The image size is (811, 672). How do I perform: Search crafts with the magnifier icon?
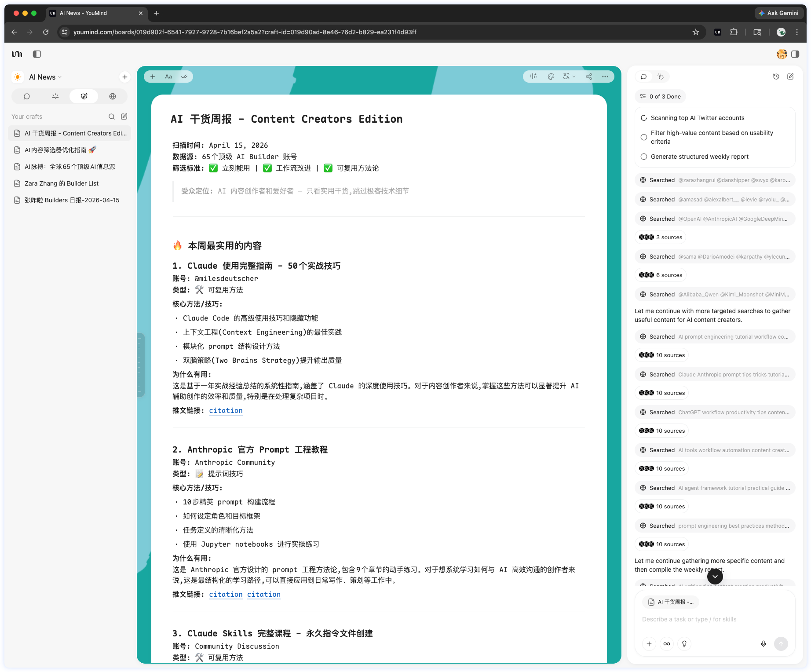(x=112, y=117)
